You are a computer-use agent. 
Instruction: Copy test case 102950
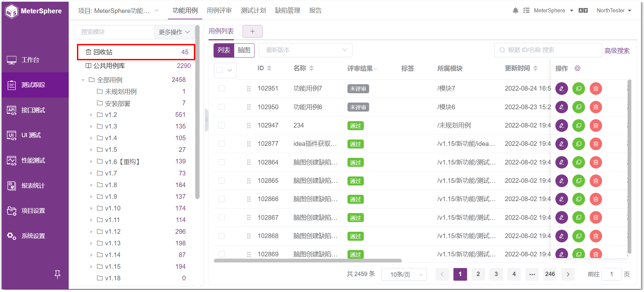click(579, 107)
